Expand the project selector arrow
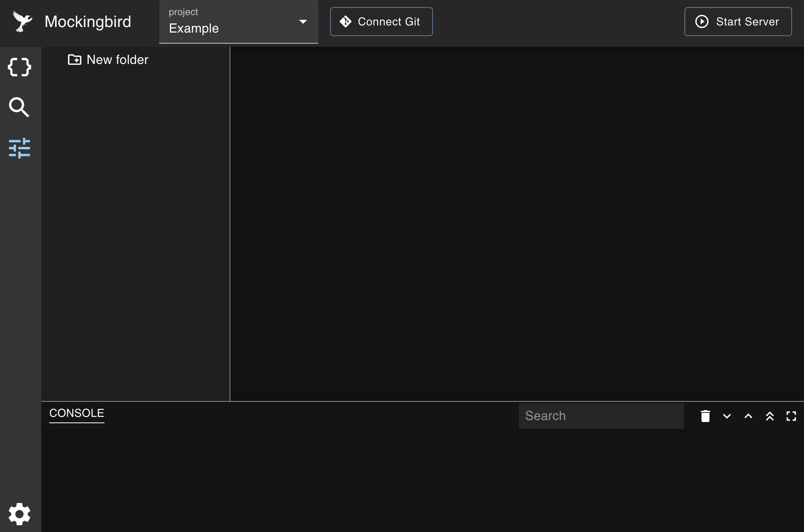 pyautogui.click(x=303, y=22)
